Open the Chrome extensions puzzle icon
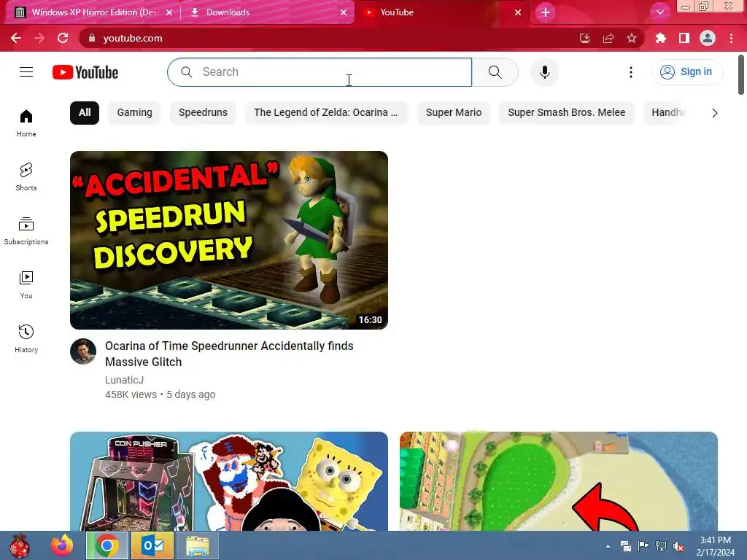The width and height of the screenshot is (747, 560). tap(660, 38)
